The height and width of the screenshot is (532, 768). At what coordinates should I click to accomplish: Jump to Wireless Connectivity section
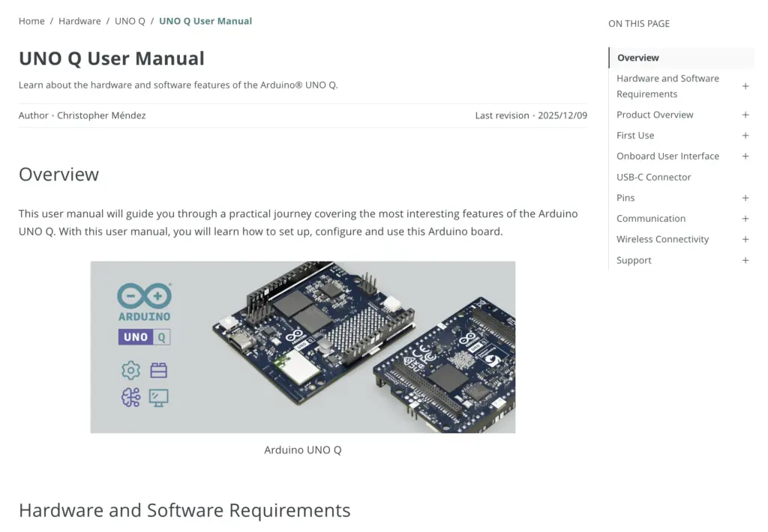tap(662, 240)
